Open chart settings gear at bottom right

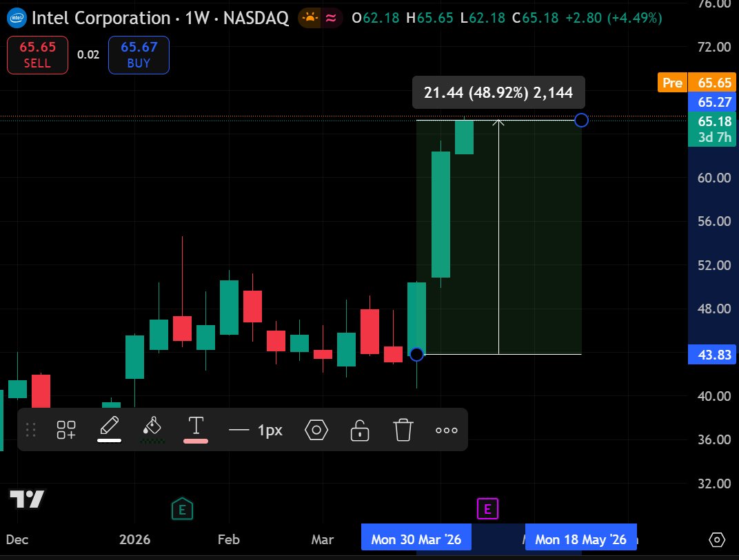[717, 540]
